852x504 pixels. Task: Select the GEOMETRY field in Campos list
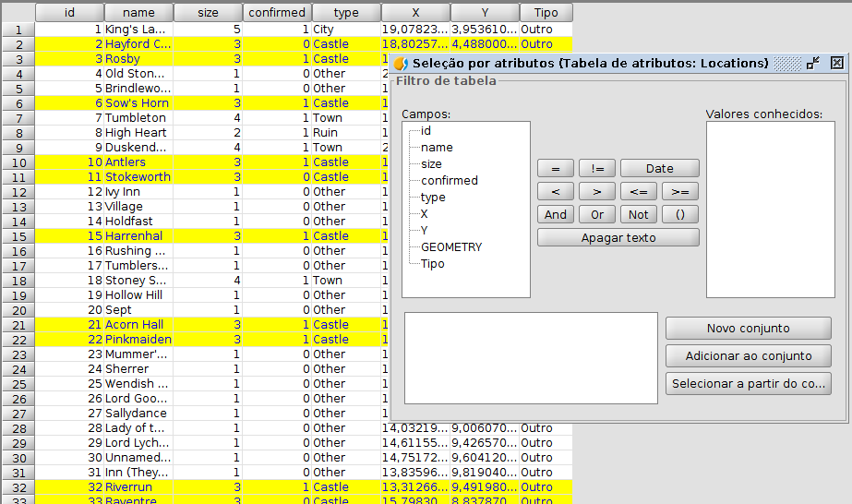(x=450, y=247)
